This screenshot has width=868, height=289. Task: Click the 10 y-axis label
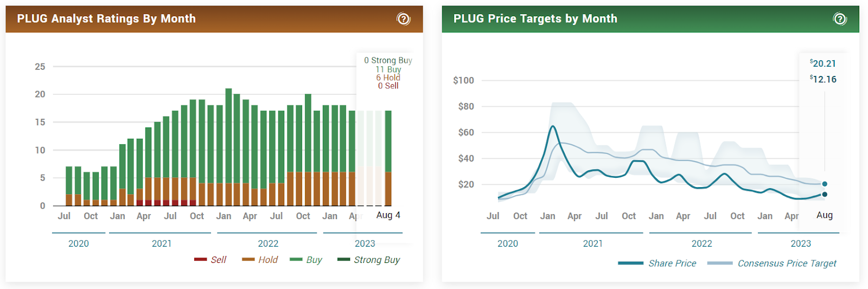point(40,150)
